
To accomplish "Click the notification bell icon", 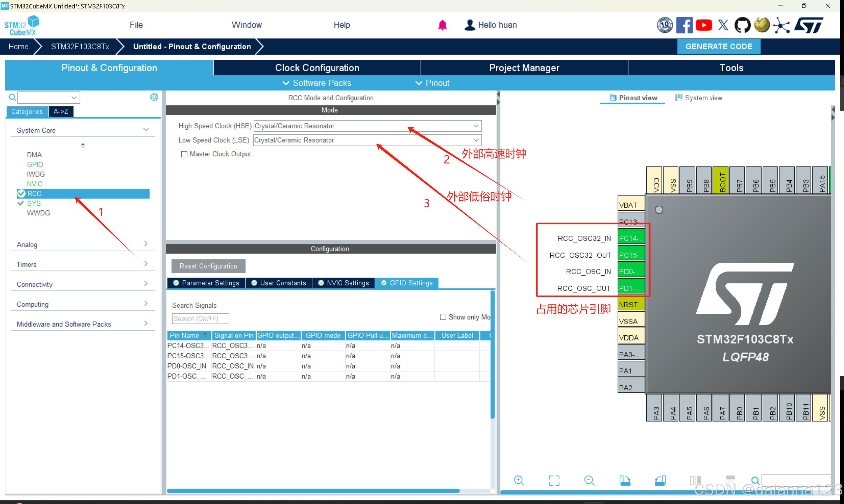I will point(442,25).
